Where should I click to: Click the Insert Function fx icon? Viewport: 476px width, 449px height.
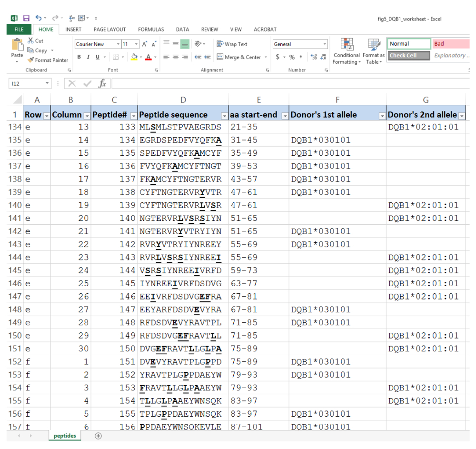click(102, 84)
